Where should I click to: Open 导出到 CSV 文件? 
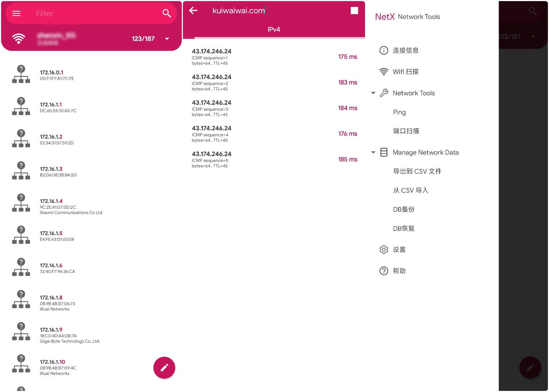point(417,171)
